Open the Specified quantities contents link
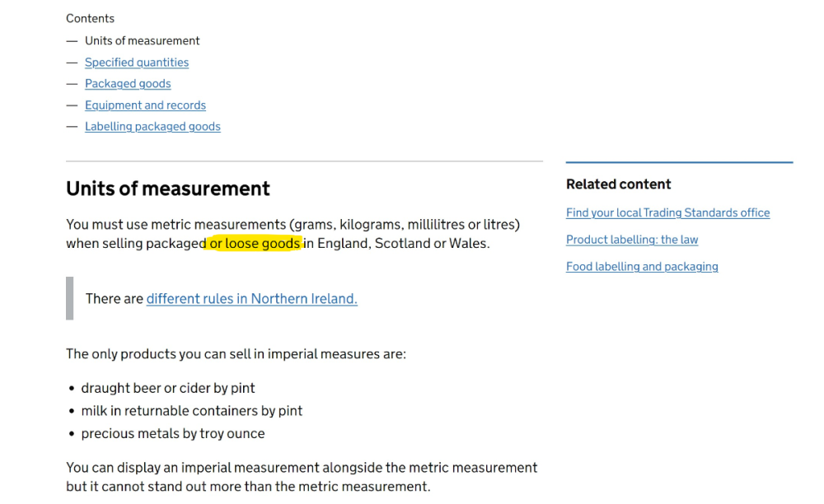 137,63
